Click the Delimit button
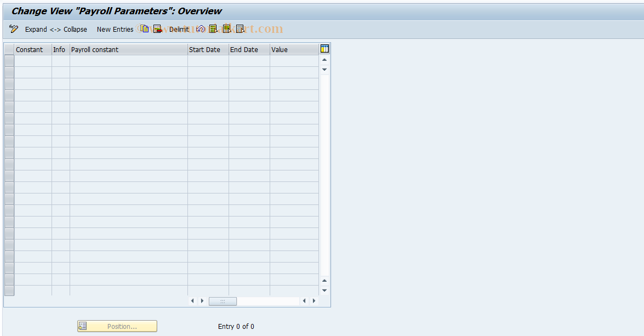 click(179, 29)
